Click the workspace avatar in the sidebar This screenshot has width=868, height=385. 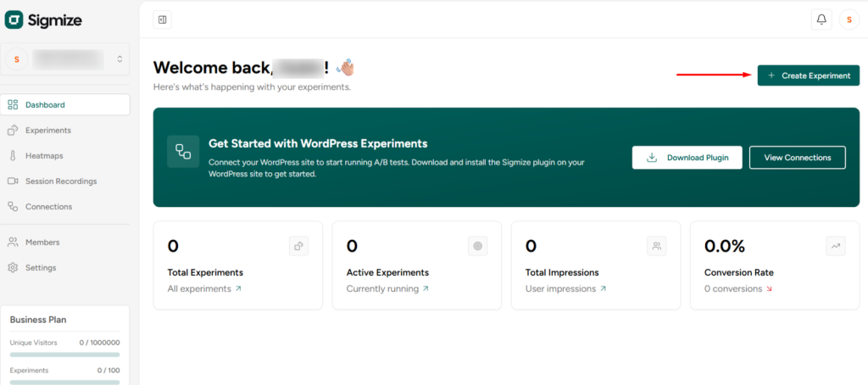[x=17, y=59]
